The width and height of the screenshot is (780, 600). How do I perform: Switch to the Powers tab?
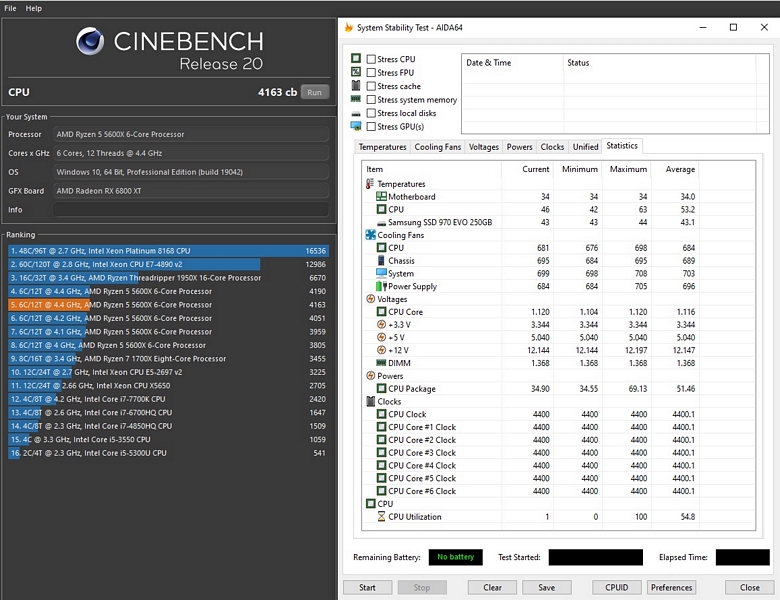(x=519, y=147)
